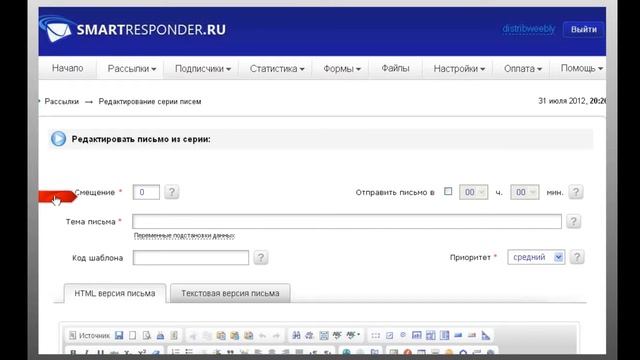Click the Redo arrow icon
This screenshot has width=640, height=360.
276,336
